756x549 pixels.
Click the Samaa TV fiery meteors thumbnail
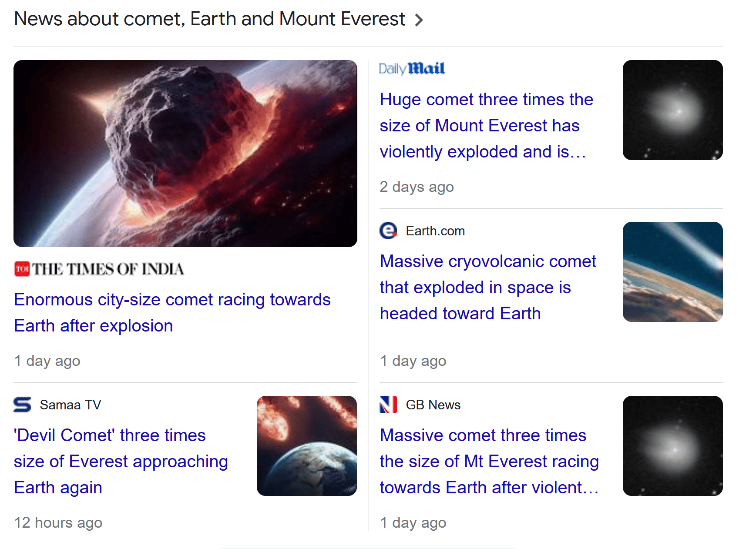[306, 446]
